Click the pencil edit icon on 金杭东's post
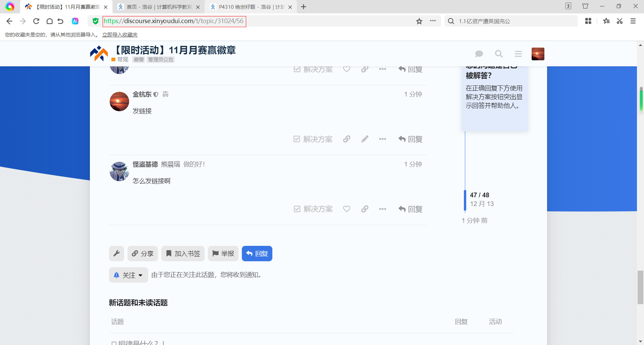Image resolution: width=644 pixels, height=345 pixels. (365, 139)
